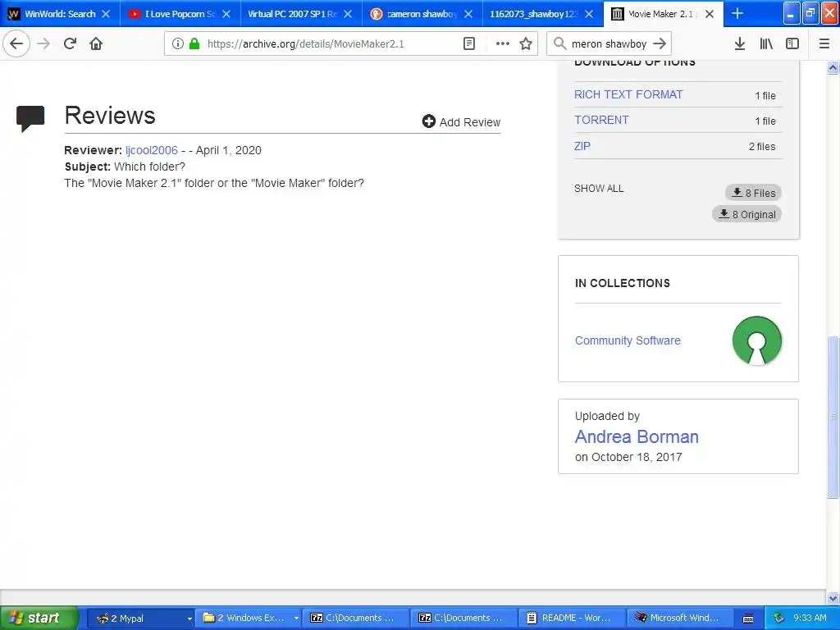Click the green secure padlock icon

point(194,43)
